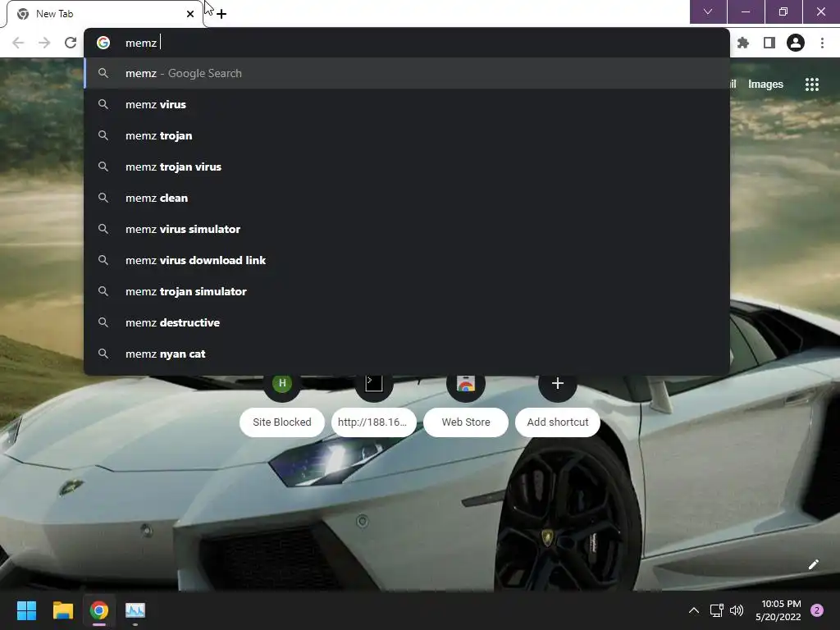
Task: Select the New Tab tab
Action: click(104, 14)
